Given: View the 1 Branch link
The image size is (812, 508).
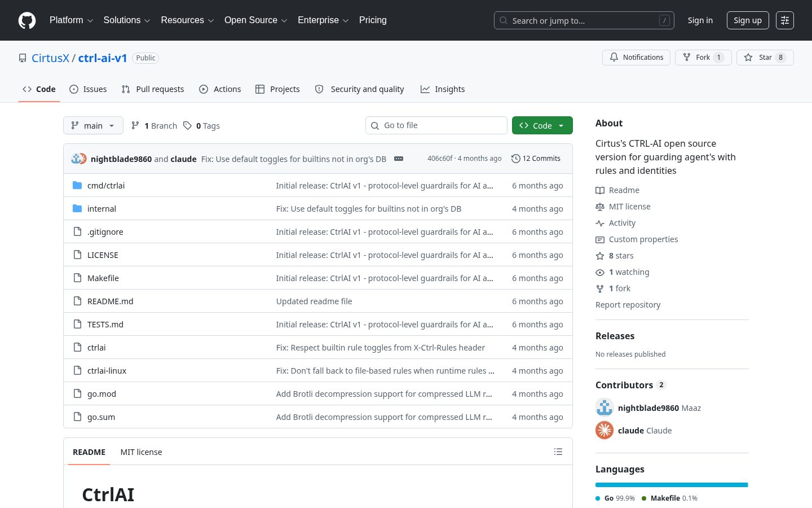Looking at the screenshot, I should click(154, 126).
